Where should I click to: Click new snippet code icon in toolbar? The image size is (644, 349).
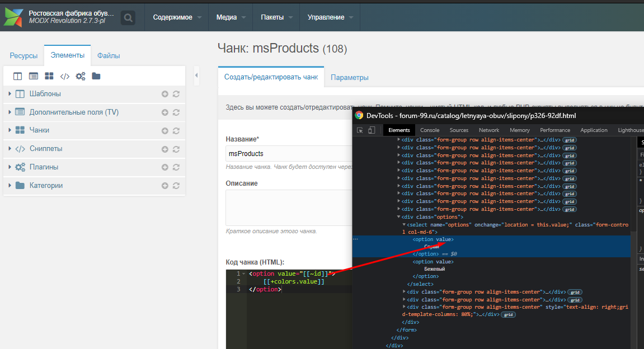[65, 76]
